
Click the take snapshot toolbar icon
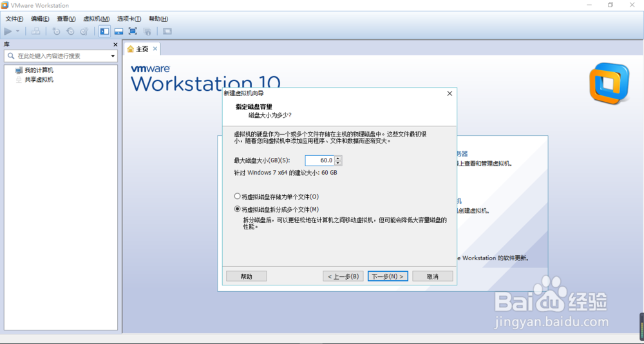pos(57,31)
